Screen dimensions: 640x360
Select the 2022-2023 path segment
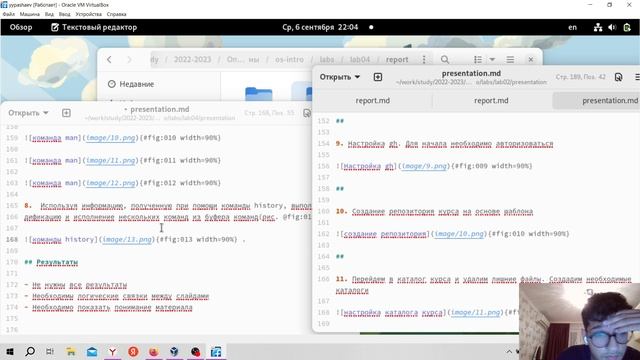[192, 60]
